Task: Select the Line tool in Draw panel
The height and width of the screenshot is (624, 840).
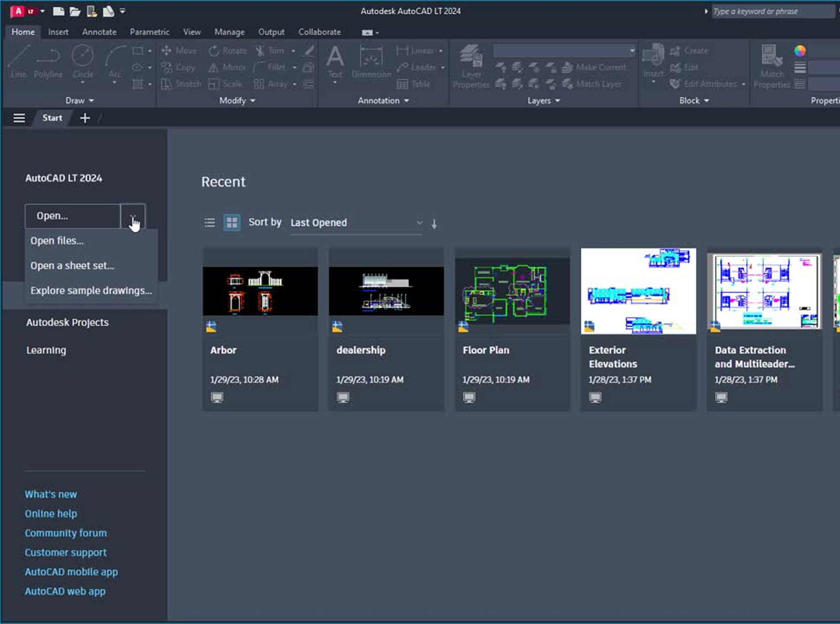Action: pyautogui.click(x=19, y=62)
